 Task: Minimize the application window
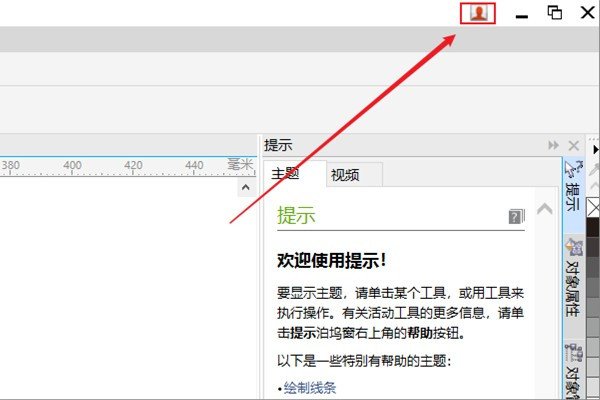click(522, 16)
